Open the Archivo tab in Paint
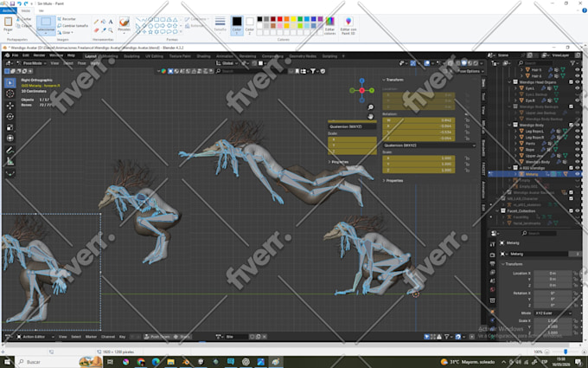The width and height of the screenshot is (588, 368). point(9,10)
